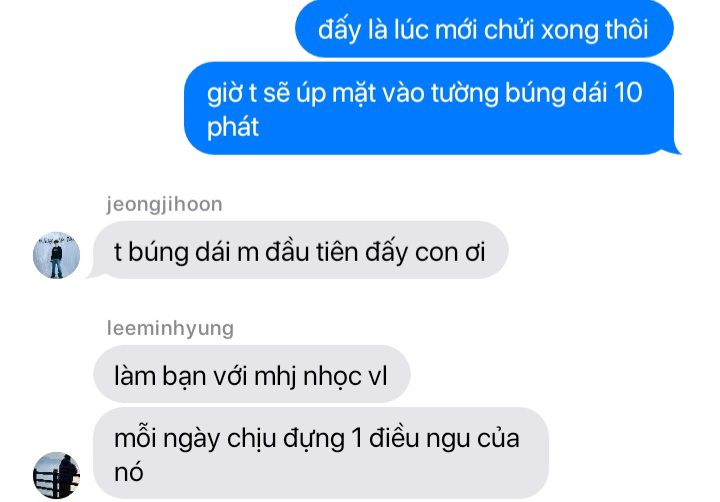This screenshot has width=720, height=502.
Task: Tap gray message "mỗi ngày chịu đựng 1 điều ngu"
Action: [x=321, y=453]
